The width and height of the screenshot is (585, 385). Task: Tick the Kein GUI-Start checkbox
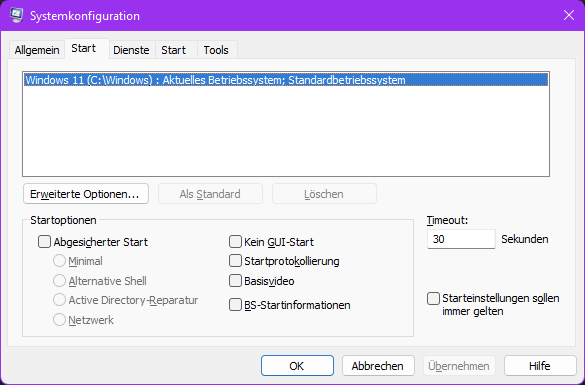235,241
